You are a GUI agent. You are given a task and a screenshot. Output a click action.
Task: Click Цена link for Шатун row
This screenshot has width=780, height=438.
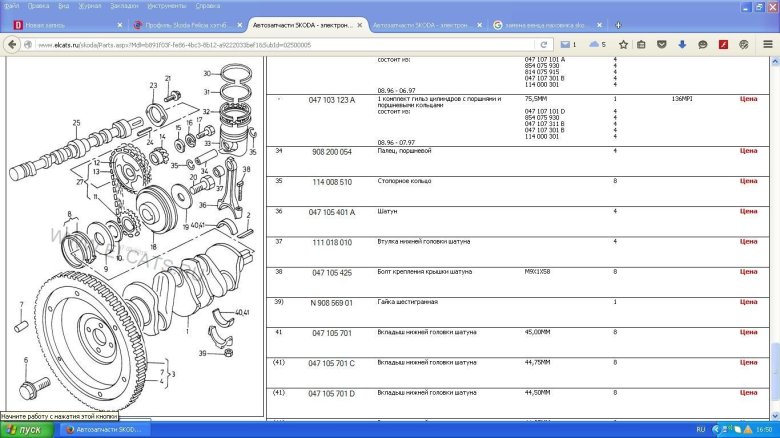(748, 212)
